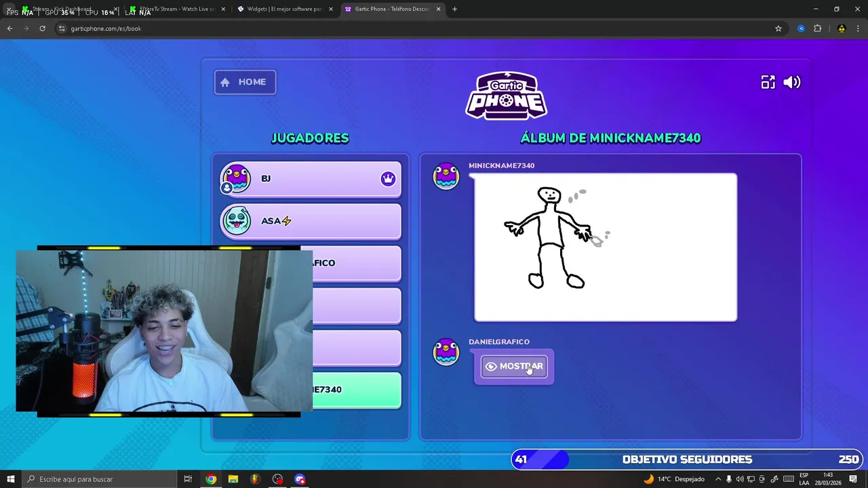Click BJ's bird avatar
The height and width of the screenshot is (488, 868).
[x=237, y=179]
